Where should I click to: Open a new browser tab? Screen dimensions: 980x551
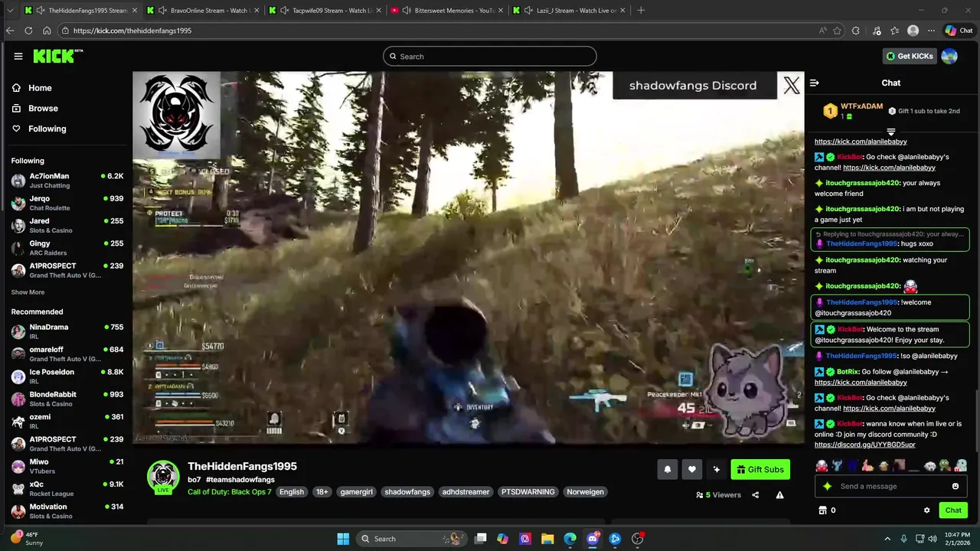[641, 11]
